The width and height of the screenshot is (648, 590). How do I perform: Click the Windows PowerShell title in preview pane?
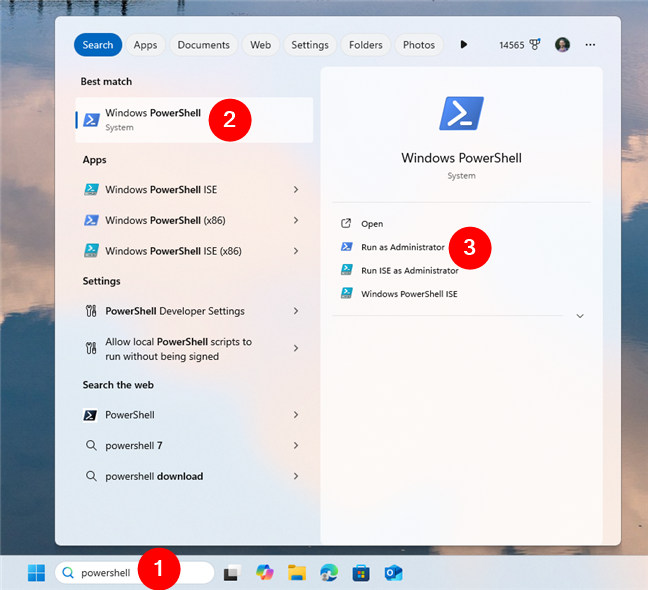pos(461,158)
